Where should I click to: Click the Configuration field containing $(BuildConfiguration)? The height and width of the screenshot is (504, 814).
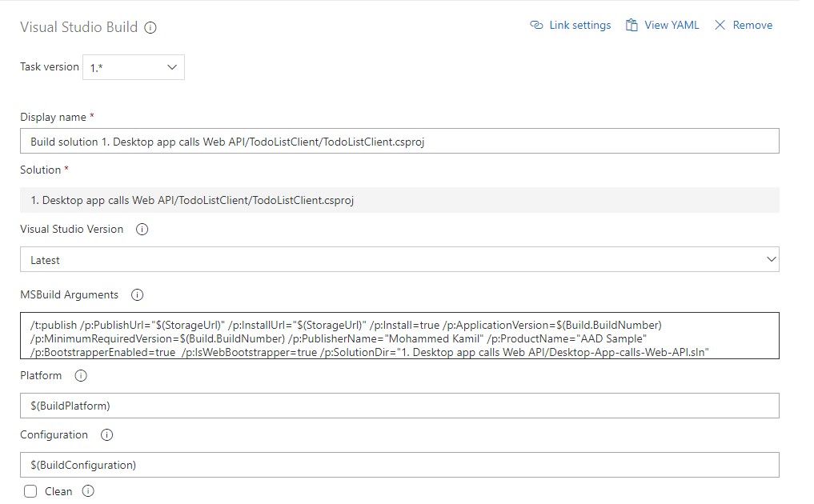[x=399, y=465]
